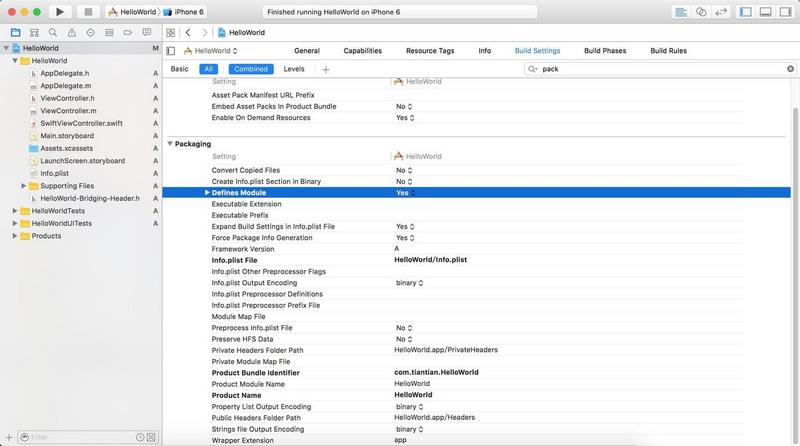The height and width of the screenshot is (446, 800).
Task: Switch to the General tab
Action: coord(307,51)
